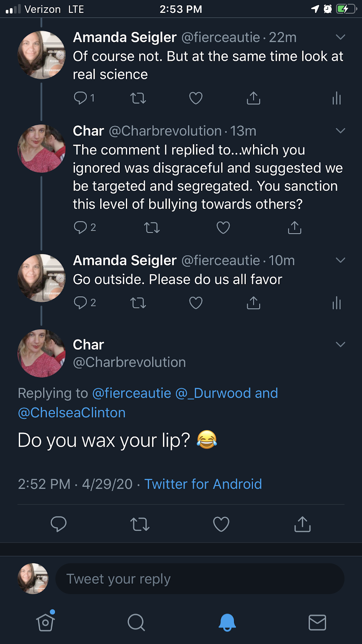Share the "Go outside" tweet
362x644 pixels.
[x=253, y=303]
